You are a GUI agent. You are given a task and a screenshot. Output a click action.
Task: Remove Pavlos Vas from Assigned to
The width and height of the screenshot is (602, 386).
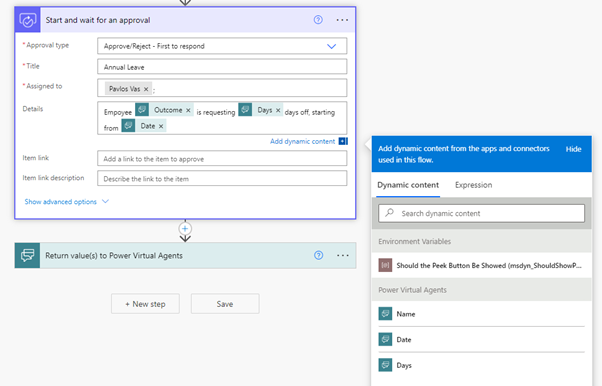[146, 89]
